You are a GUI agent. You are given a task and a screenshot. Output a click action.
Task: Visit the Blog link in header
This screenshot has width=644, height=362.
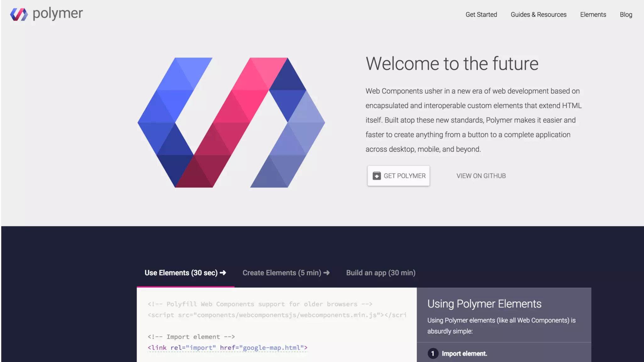pyautogui.click(x=626, y=15)
